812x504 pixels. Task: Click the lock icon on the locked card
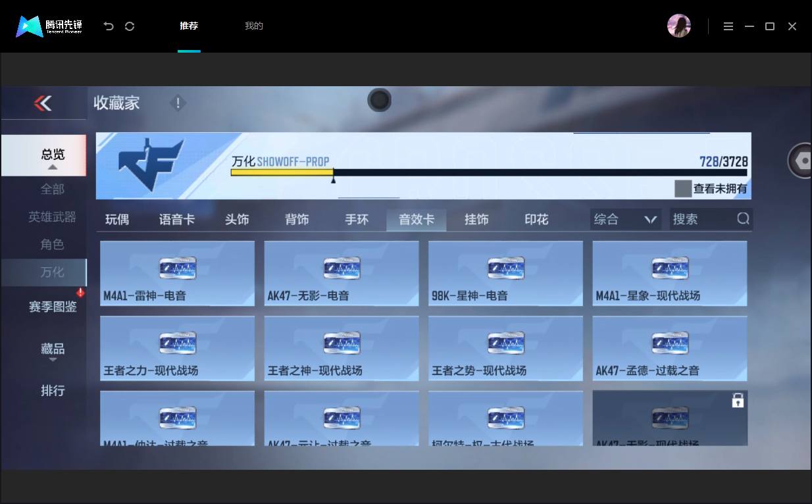738,400
